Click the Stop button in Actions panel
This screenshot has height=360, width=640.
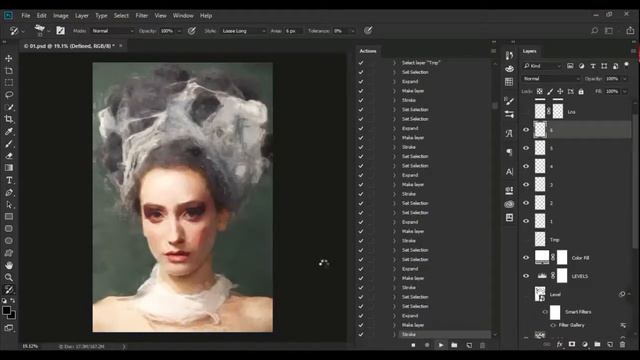pyautogui.click(x=413, y=345)
